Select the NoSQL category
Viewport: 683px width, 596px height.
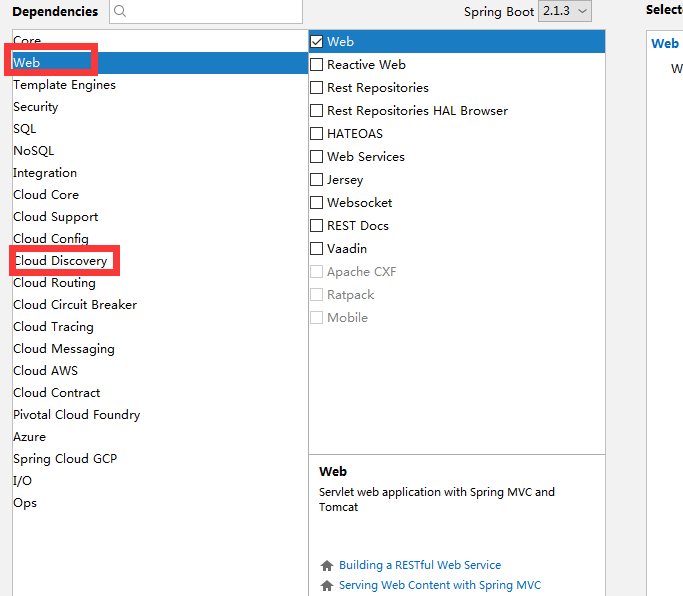(160, 151)
